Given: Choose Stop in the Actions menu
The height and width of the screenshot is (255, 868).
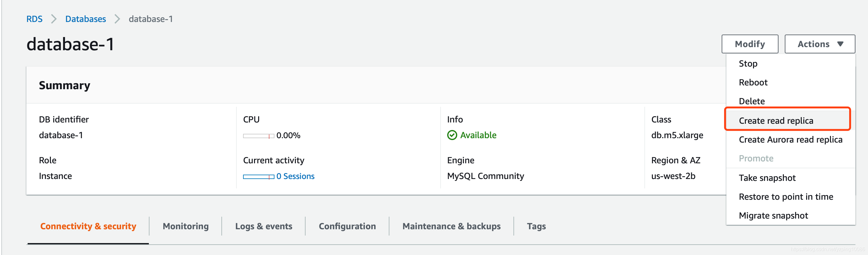Looking at the screenshot, I should click(x=748, y=64).
